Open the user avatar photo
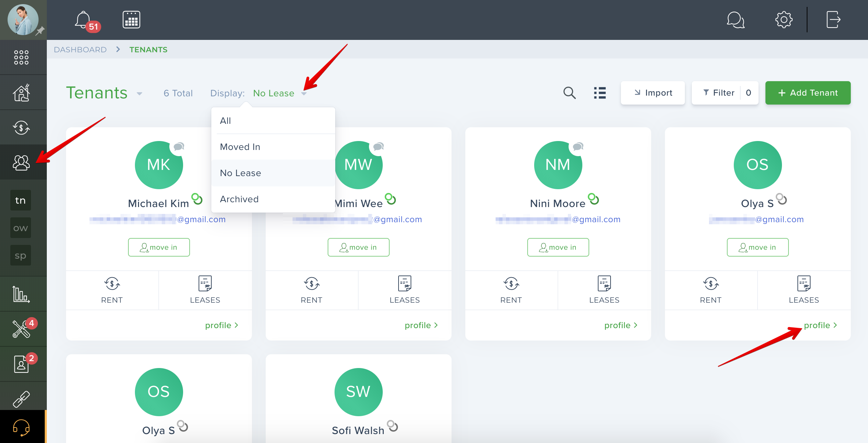This screenshot has height=443, width=868. tap(23, 20)
